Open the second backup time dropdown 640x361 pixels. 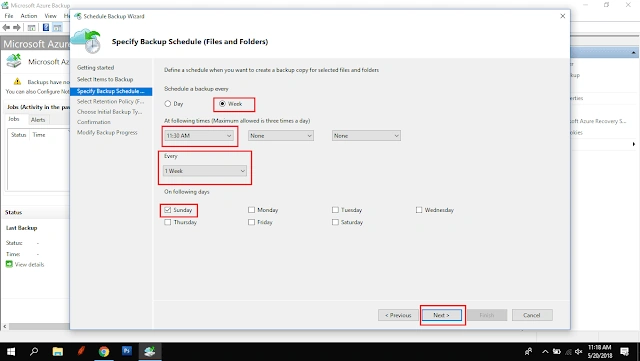(x=281, y=136)
